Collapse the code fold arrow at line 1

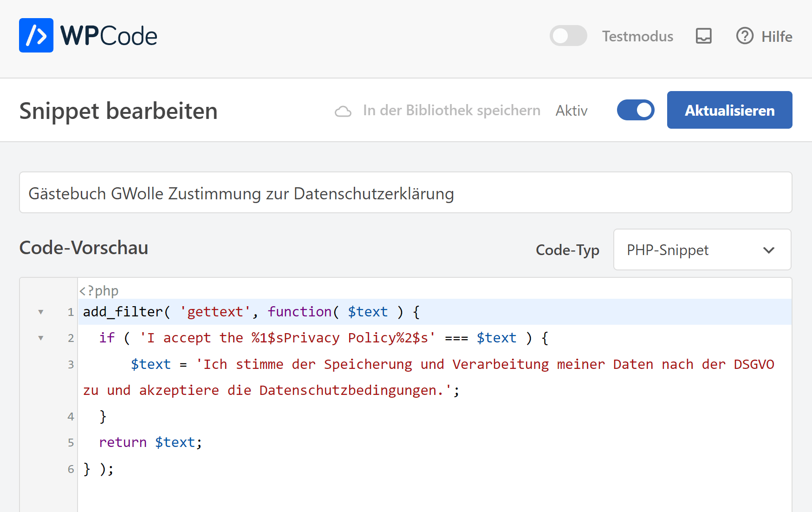tap(41, 312)
